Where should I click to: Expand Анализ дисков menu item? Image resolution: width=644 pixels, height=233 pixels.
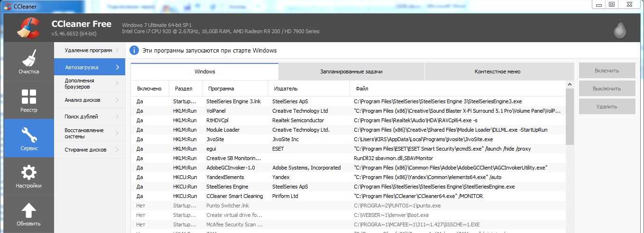(89, 100)
